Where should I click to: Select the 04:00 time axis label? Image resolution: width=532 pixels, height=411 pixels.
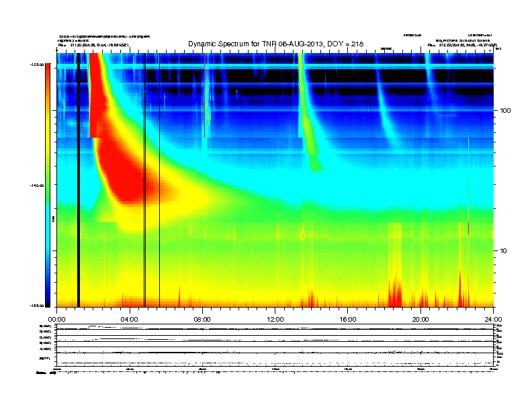point(130,320)
